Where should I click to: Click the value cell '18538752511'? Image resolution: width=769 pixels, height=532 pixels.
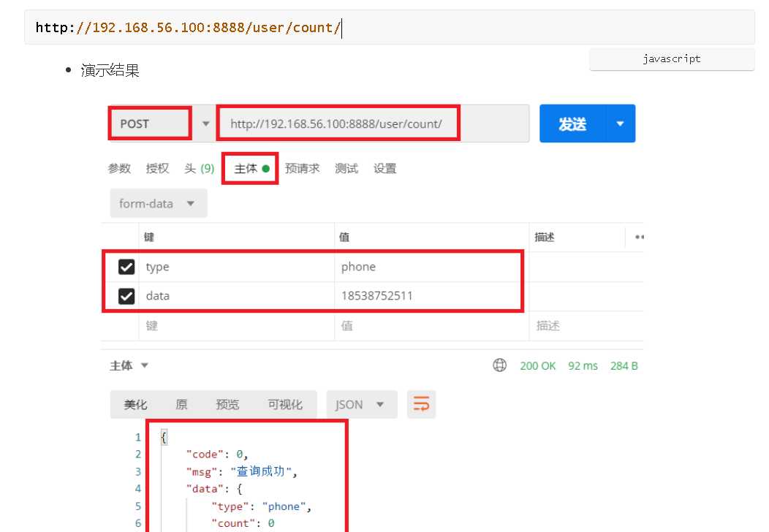click(x=431, y=296)
